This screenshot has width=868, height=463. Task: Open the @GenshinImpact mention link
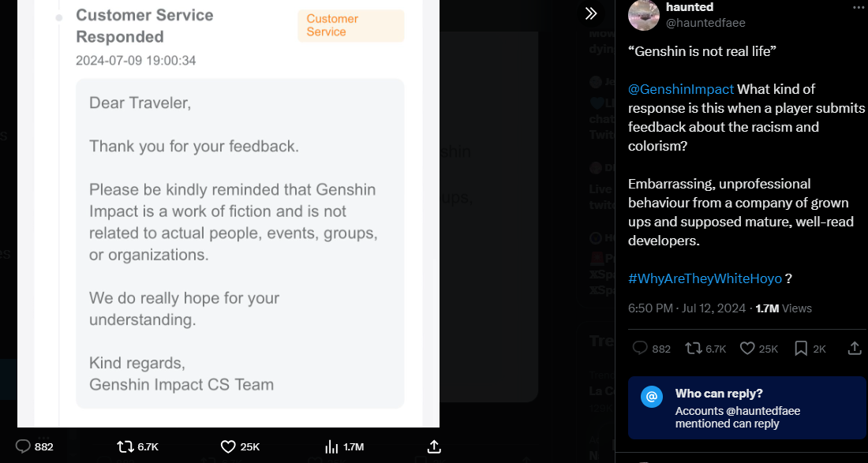[x=681, y=89]
